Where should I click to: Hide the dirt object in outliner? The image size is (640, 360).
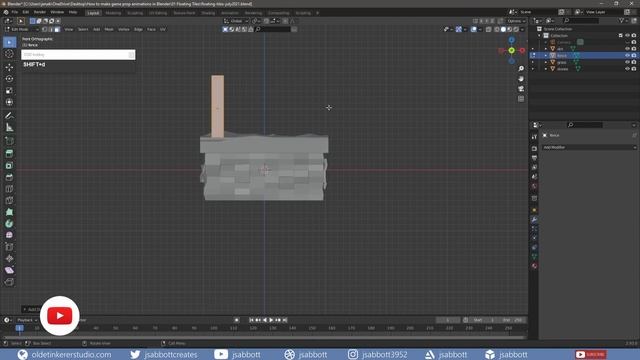click(x=627, y=49)
